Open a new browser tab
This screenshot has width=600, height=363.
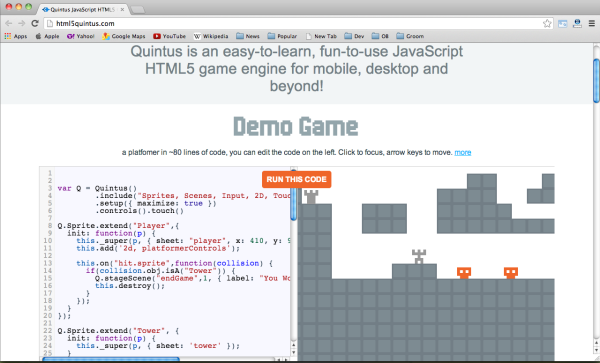point(138,10)
